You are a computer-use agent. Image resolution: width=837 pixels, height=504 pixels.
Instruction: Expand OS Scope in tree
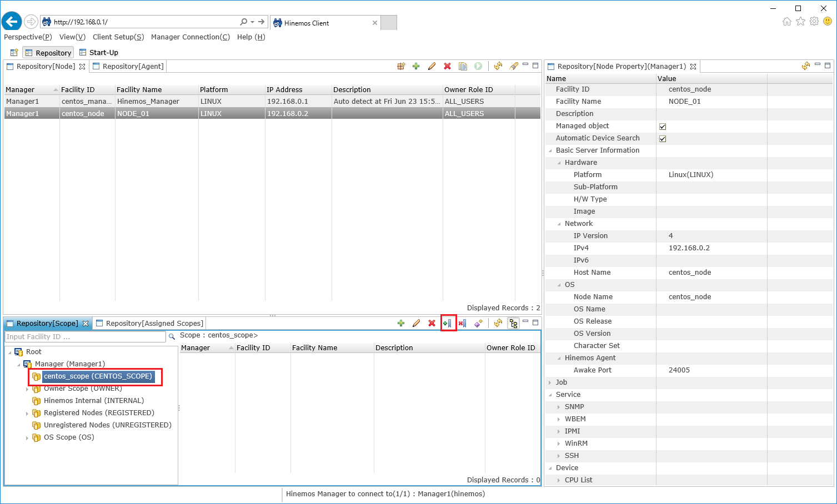tap(27, 438)
